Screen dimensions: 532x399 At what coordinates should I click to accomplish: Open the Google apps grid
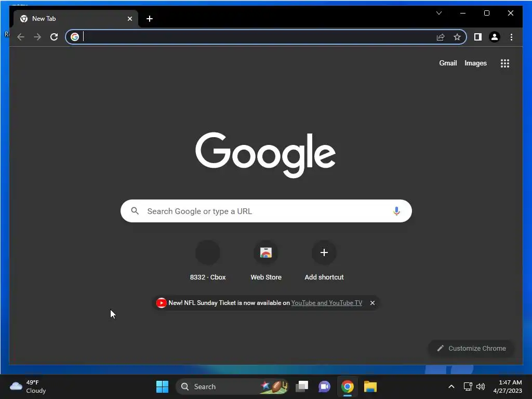coord(505,63)
